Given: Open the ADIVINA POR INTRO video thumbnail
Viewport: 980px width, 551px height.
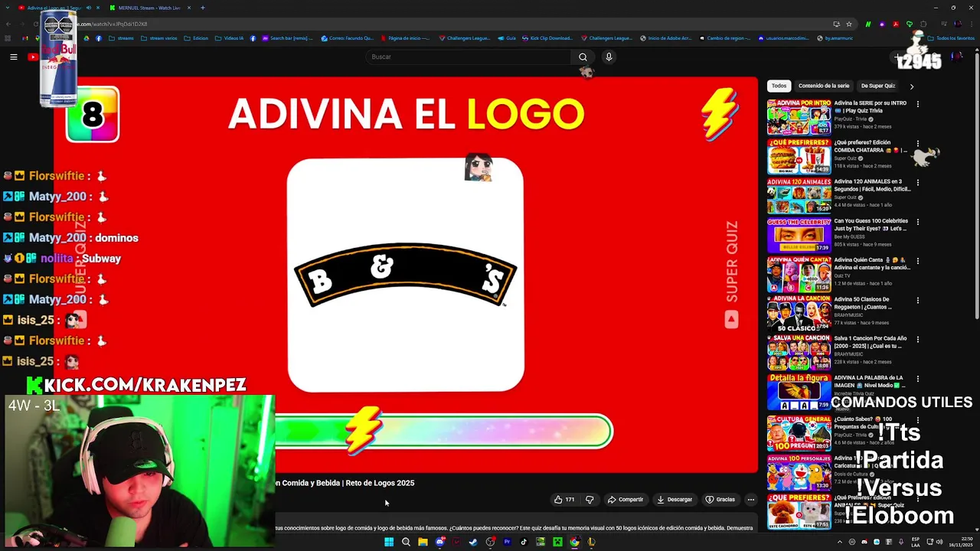Looking at the screenshot, I should click(799, 117).
